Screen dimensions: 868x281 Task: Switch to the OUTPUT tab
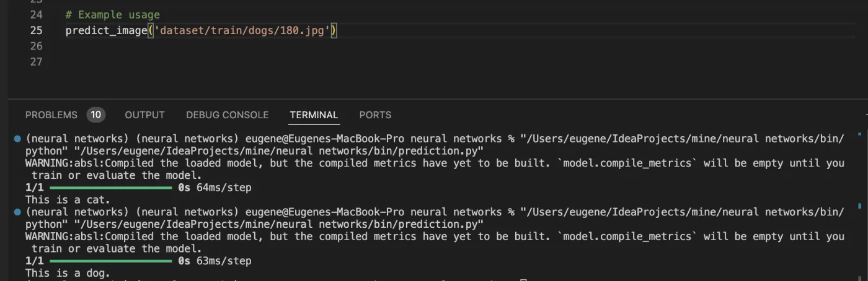pyautogui.click(x=144, y=115)
